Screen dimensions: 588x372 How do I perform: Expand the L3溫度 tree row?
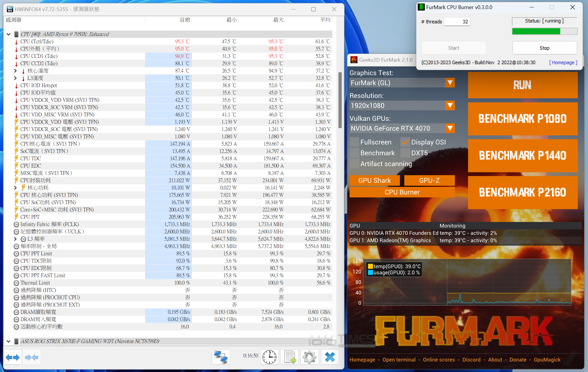[x=15, y=78]
